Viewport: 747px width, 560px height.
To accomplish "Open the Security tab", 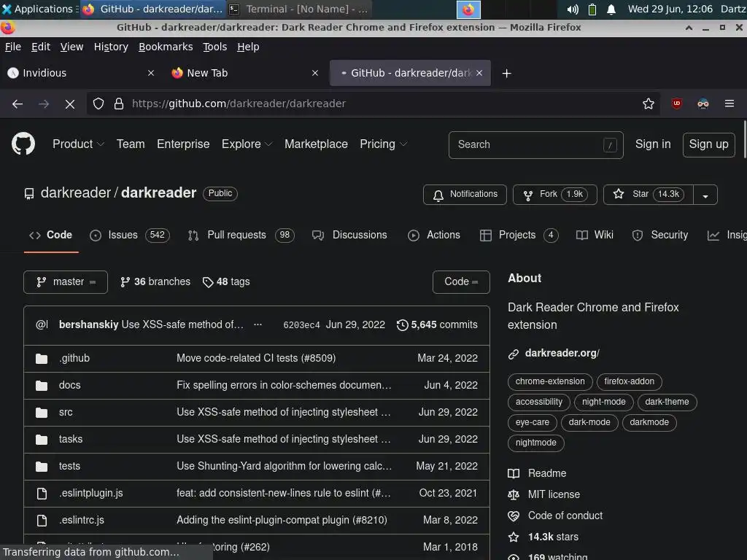I will (x=659, y=236).
